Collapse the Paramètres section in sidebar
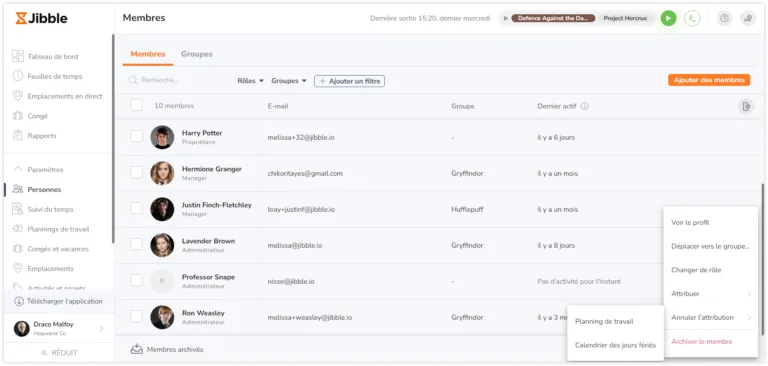The height and width of the screenshot is (366, 768). pyautogui.click(x=38, y=170)
